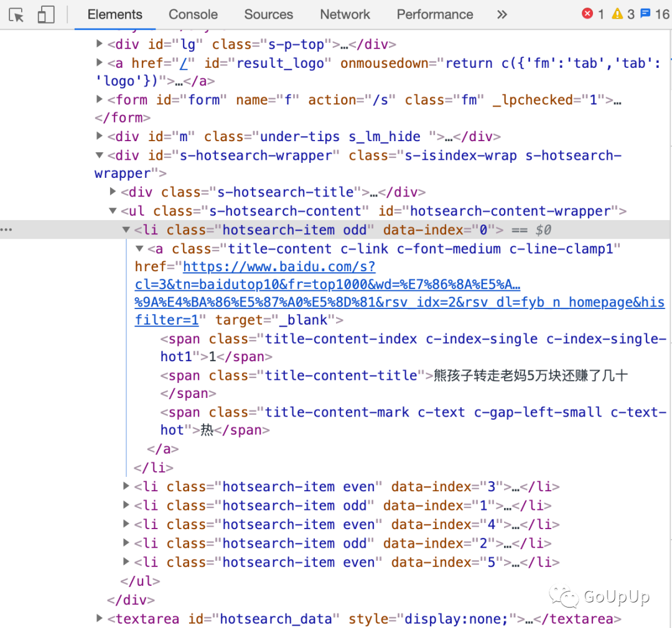Toggle the device toolbar icon
Viewport: 672px width, 628px height.
(x=46, y=15)
